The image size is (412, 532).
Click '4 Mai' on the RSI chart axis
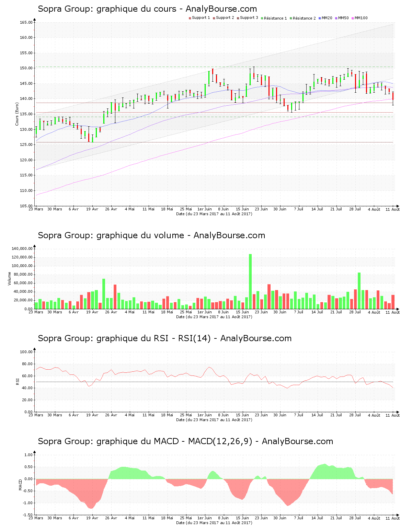(x=130, y=415)
